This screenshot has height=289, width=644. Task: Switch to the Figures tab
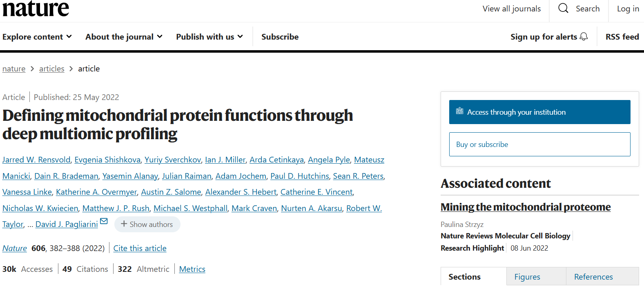(x=527, y=277)
